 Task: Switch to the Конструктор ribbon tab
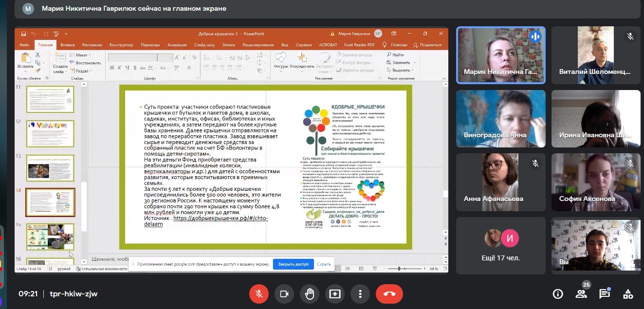pyautogui.click(x=121, y=45)
